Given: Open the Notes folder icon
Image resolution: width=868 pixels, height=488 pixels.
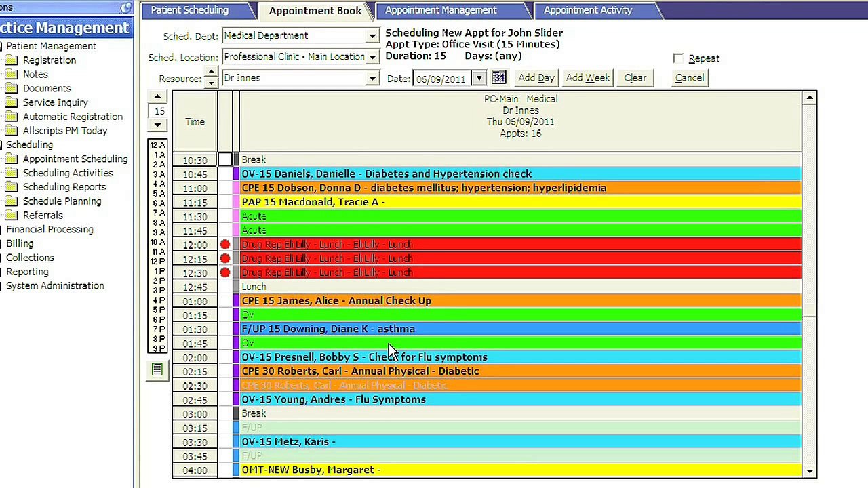Looking at the screenshot, I should pyautogui.click(x=11, y=75).
